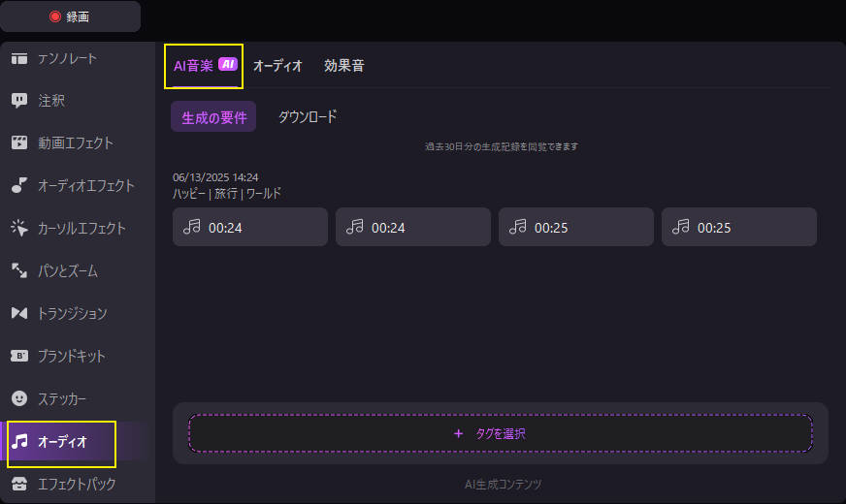The width and height of the screenshot is (846, 504).
Task: Click the first 00:24 music note icon
Action: click(192, 227)
